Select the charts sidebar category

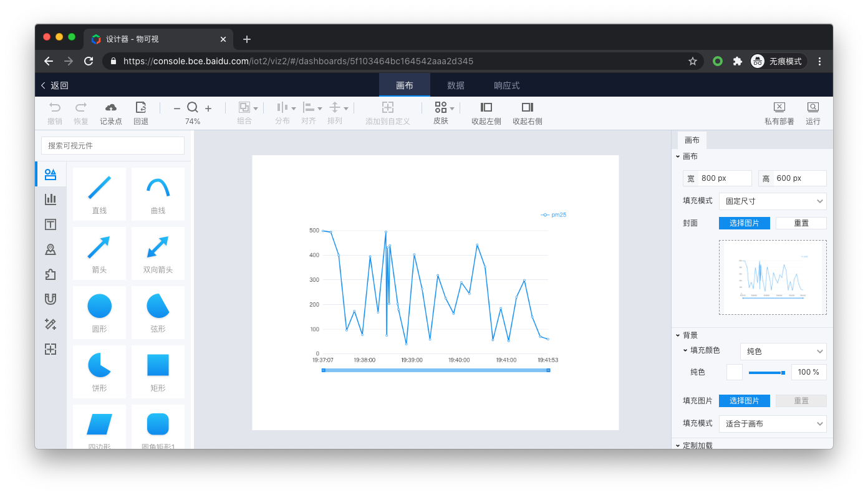[x=51, y=199]
